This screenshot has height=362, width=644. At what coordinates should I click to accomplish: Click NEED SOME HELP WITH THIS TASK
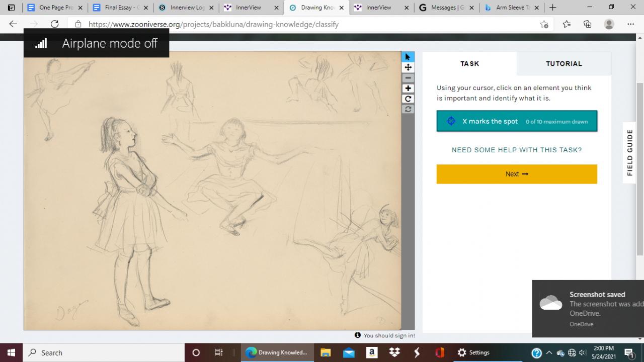(x=517, y=150)
